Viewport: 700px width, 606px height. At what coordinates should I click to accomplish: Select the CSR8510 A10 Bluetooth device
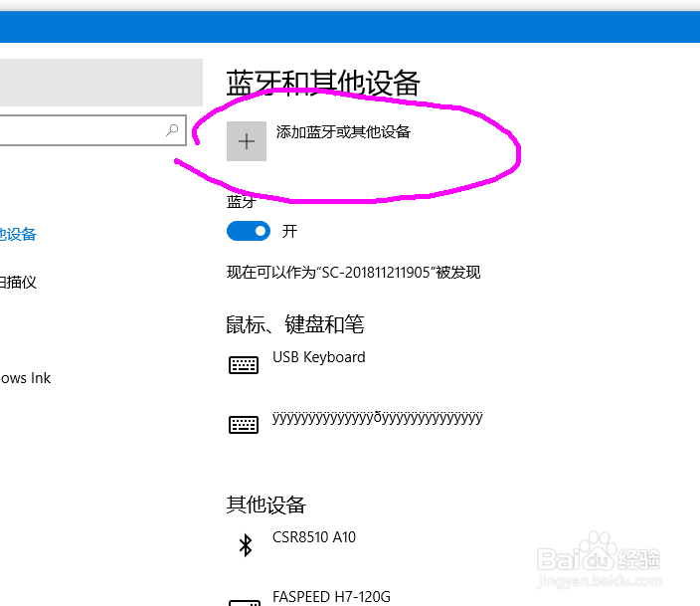pos(314,536)
